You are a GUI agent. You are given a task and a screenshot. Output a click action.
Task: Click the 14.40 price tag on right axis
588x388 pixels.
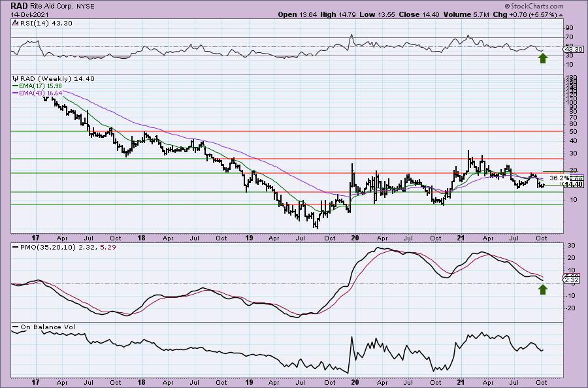(x=574, y=184)
